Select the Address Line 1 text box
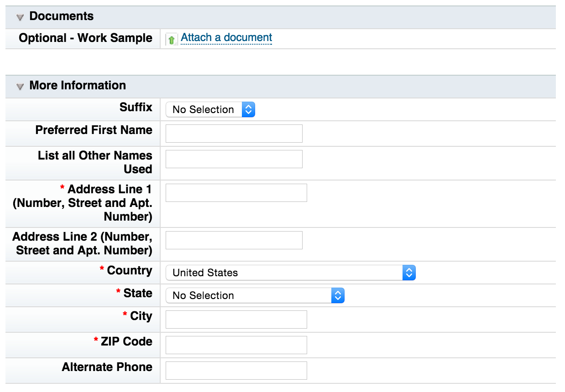The width and height of the screenshot is (565, 392). pyautogui.click(x=236, y=193)
